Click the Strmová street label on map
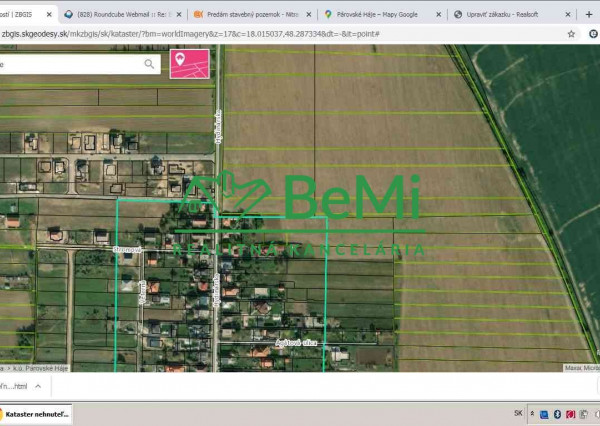This screenshot has width=600, height=426. pyautogui.click(x=127, y=250)
